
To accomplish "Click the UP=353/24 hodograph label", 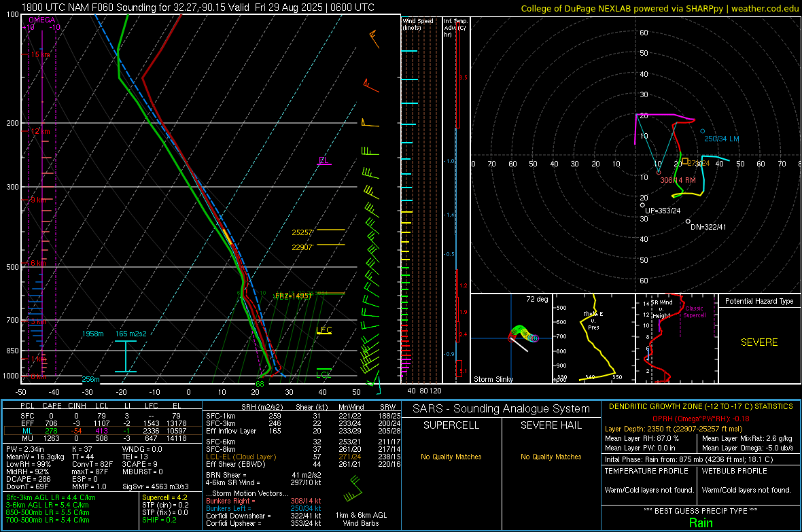I will point(663,211).
